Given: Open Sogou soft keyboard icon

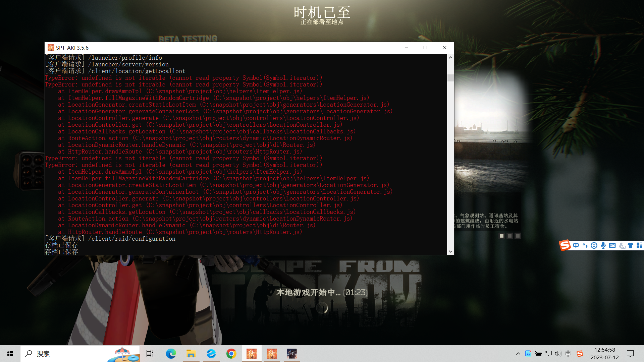Looking at the screenshot, I should tap(612, 245).
